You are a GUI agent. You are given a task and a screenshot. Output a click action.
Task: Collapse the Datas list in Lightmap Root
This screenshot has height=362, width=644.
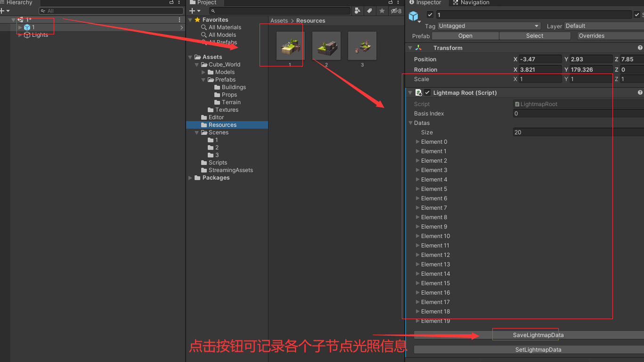pyautogui.click(x=411, y=123)
